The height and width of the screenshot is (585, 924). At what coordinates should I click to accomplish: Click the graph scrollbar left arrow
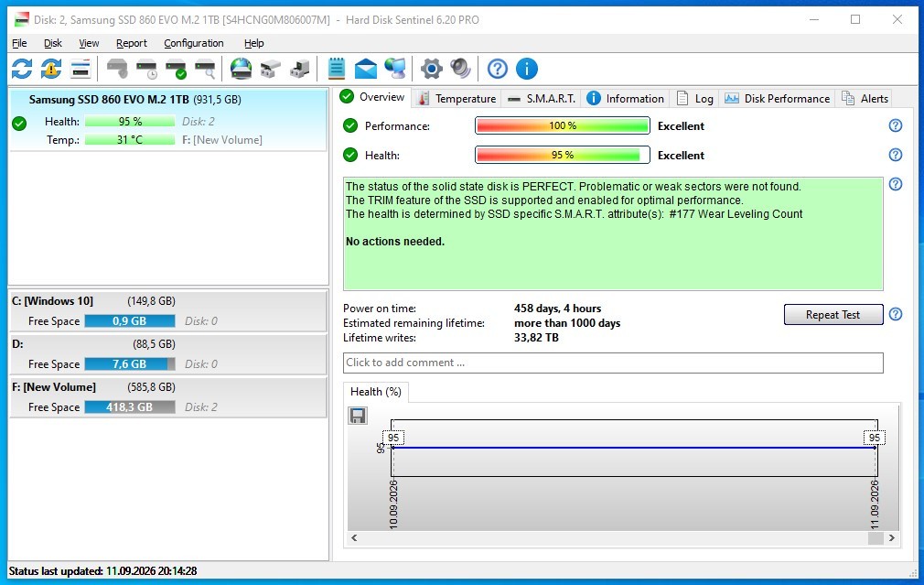click(x=354, y=537)
